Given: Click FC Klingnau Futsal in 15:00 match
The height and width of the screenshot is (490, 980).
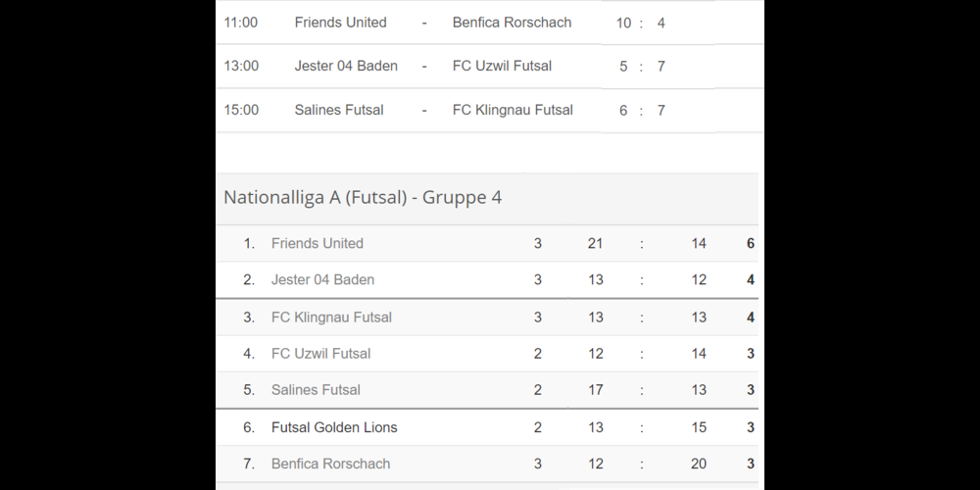Looking at the screenshot, I should click(513, 110).
